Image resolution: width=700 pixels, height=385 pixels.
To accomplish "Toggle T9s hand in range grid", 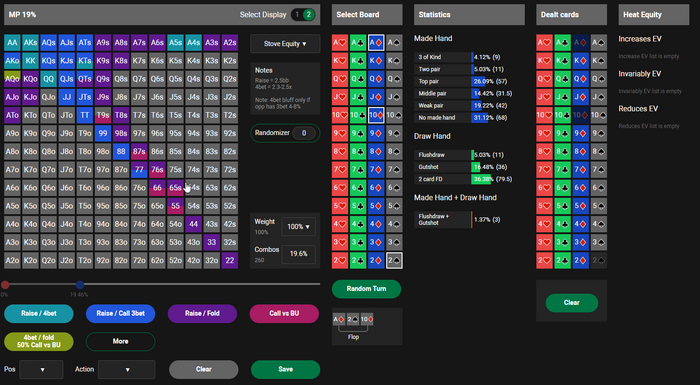I will click(103, 115).
